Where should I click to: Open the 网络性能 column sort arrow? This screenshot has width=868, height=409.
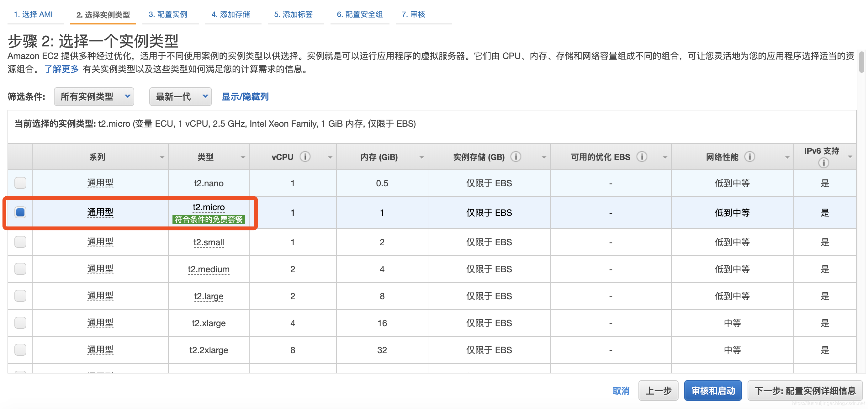click(787, 157)
